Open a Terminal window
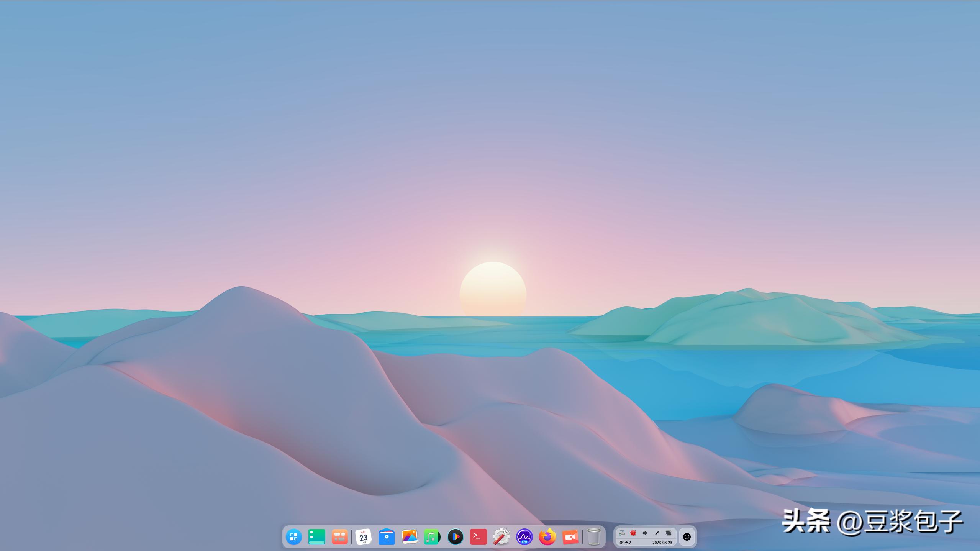This screenshot has width=980, height=551. 478,536
